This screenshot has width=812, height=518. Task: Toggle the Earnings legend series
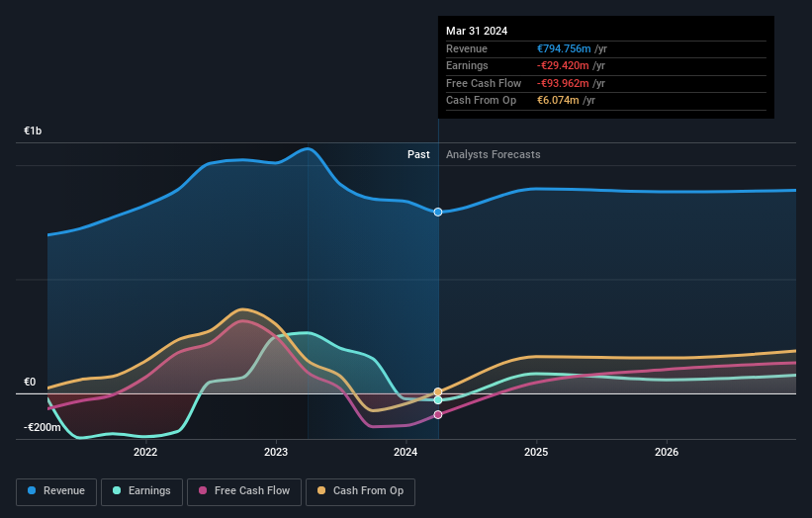(x=141, y=491)
